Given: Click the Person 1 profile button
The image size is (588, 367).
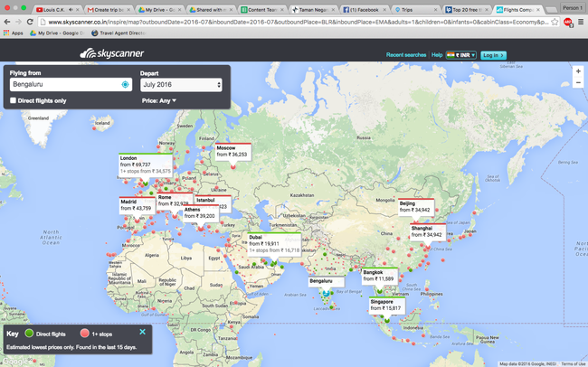Looking at the screenshot, I should (571, 7).
